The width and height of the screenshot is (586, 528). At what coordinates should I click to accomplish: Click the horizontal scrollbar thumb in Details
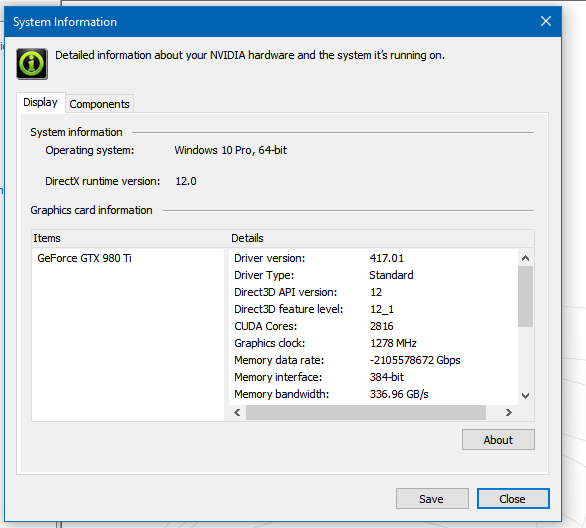pos(366,413)
